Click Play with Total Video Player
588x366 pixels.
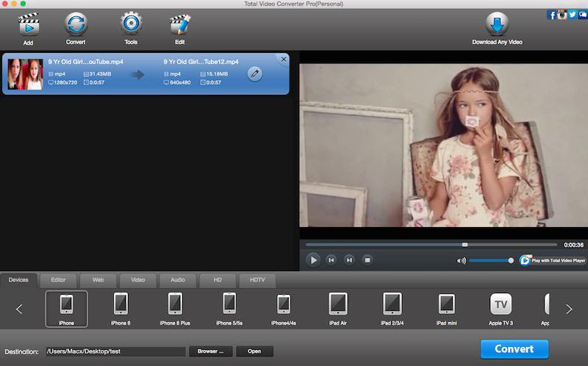click(x=553, y=260)
